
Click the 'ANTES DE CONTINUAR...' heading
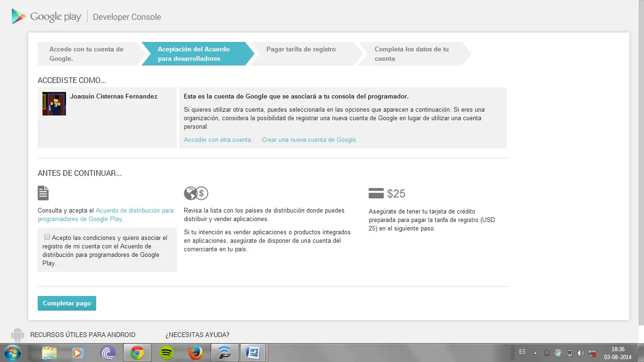[80, 173]
